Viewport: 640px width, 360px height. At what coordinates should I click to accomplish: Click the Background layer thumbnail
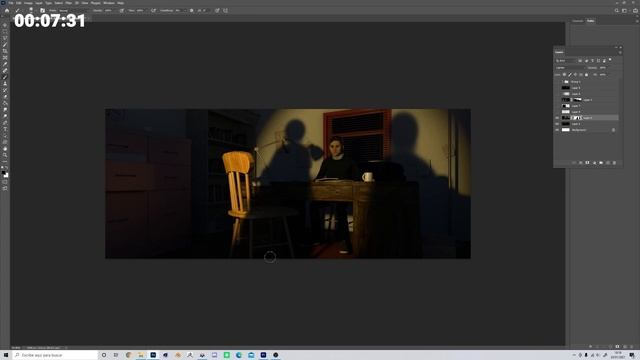(566, 130)
